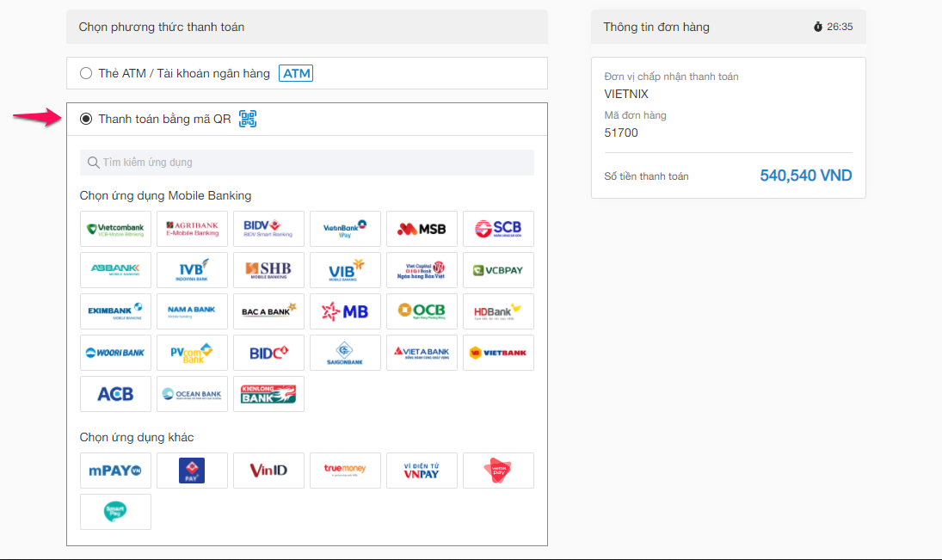
Task: Click the countdown timer icon
Action: [x=817, y=27]
